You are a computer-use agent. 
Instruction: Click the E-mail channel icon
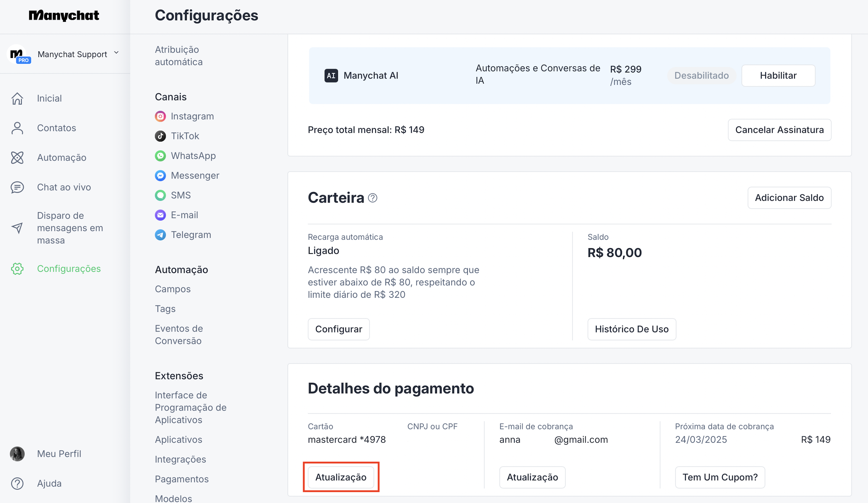coord(160,215)
